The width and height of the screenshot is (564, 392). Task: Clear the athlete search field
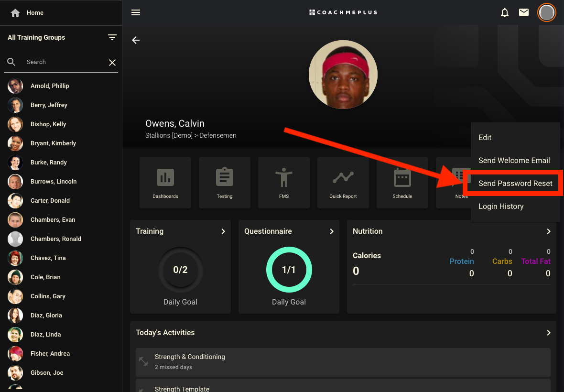pyautogui.click(x=112, y=62)
